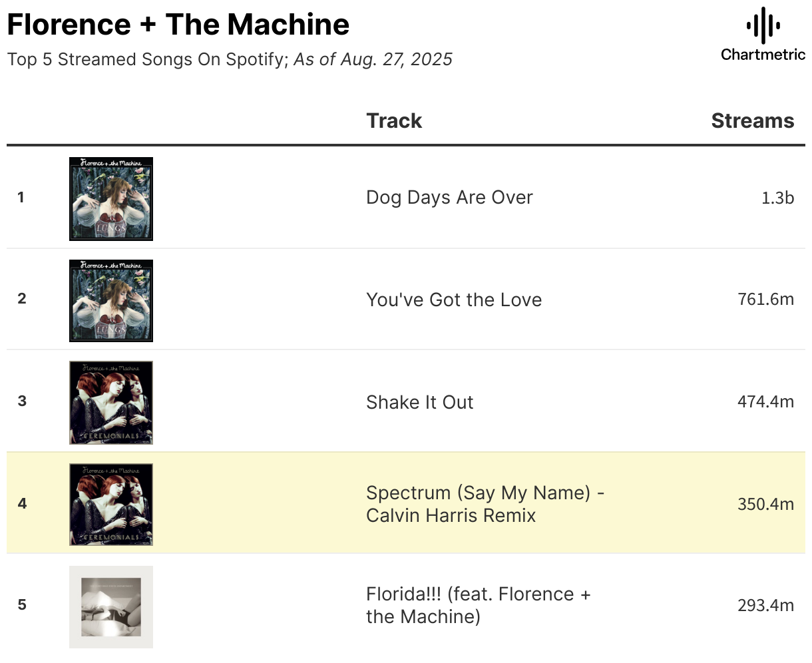The width and height of the screenshot is (812, 663).
Task: Open the Ceremonials album cover for Shake It Out
Action: click(111, 402)
